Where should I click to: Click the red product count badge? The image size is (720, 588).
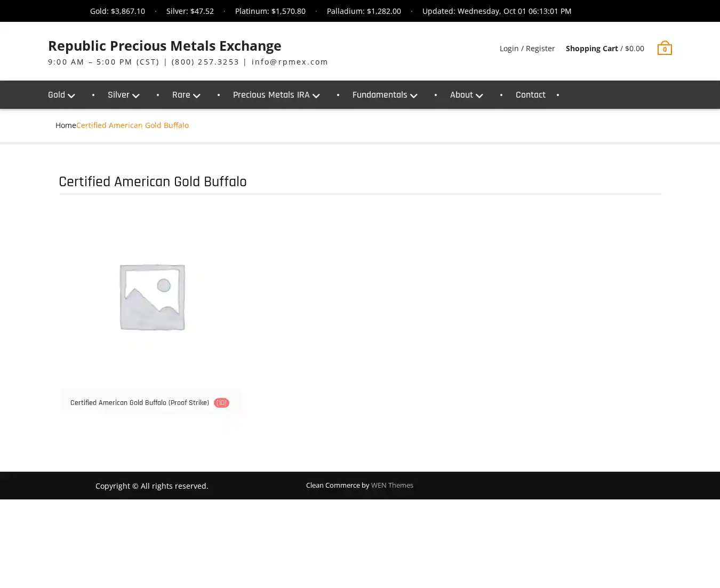coord(221,403)
